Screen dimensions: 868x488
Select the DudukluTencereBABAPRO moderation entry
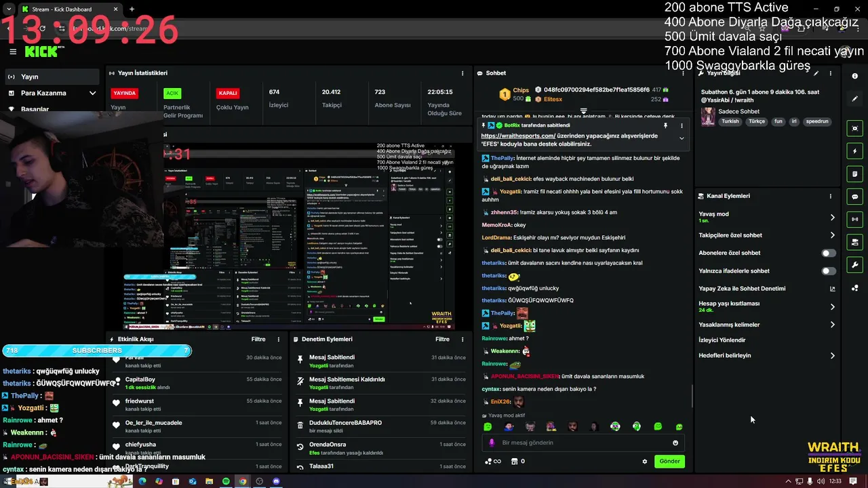(381, 426)
